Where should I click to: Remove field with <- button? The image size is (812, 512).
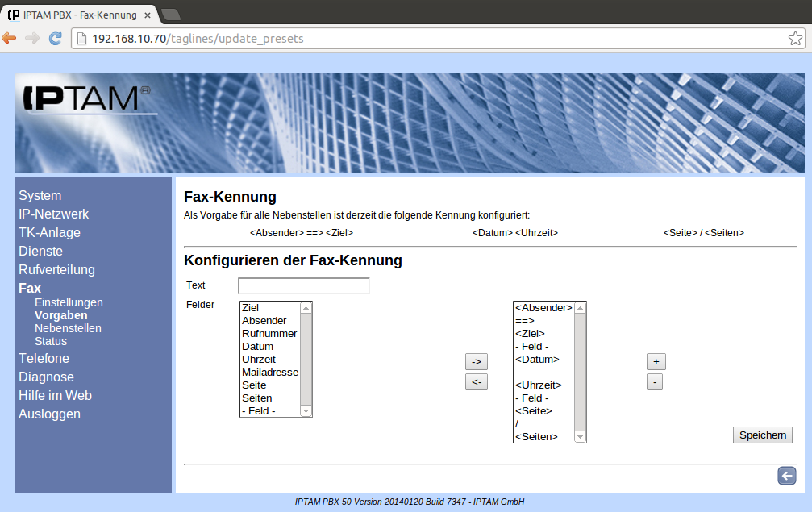[477, 382]
